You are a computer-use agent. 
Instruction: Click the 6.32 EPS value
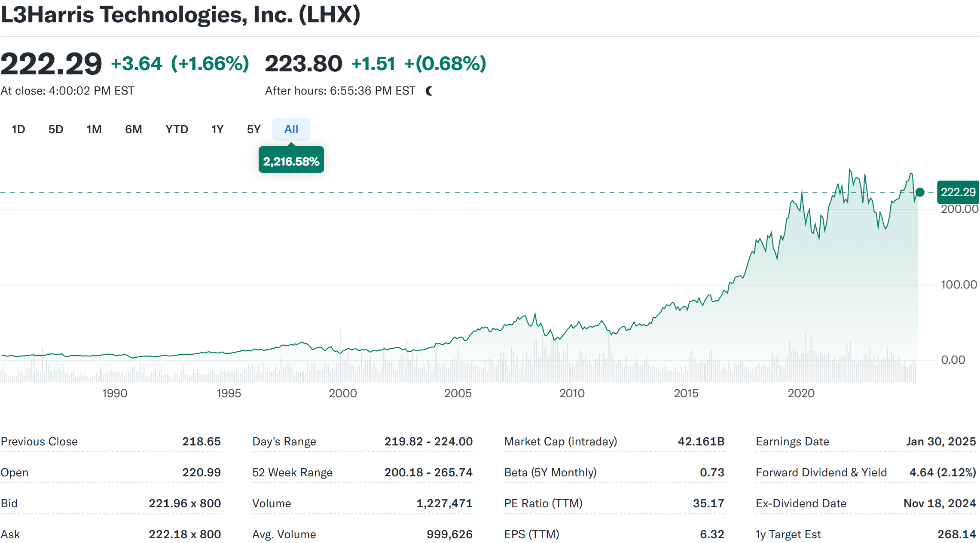pyautogui.click(x=712, y=534)
